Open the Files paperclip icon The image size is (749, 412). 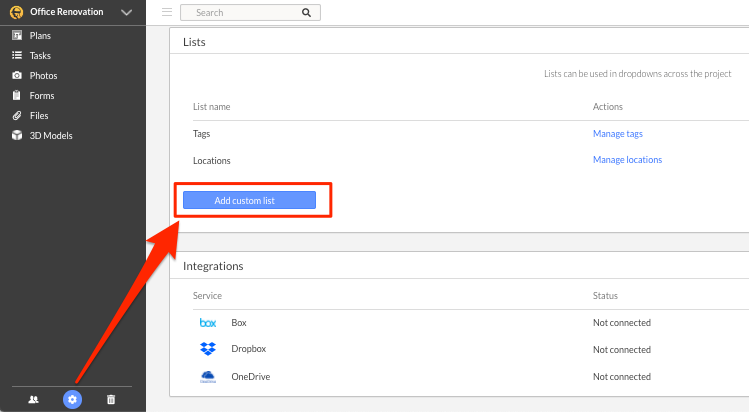coord(17,116)
